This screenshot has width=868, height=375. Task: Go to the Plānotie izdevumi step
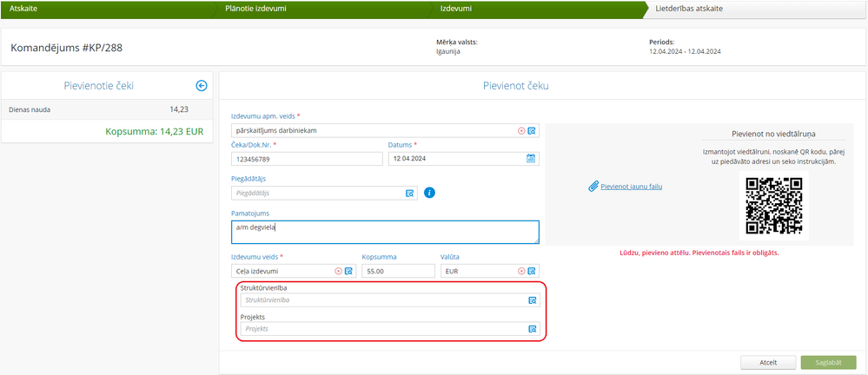(324, 9)
